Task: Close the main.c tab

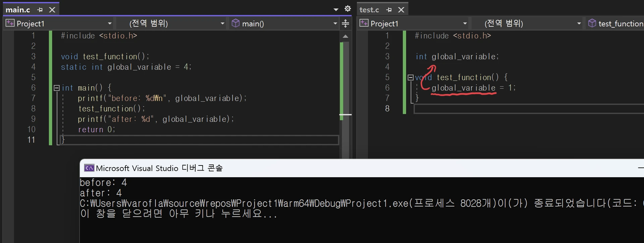Action: pyautogui.click(x=52, y=10)
